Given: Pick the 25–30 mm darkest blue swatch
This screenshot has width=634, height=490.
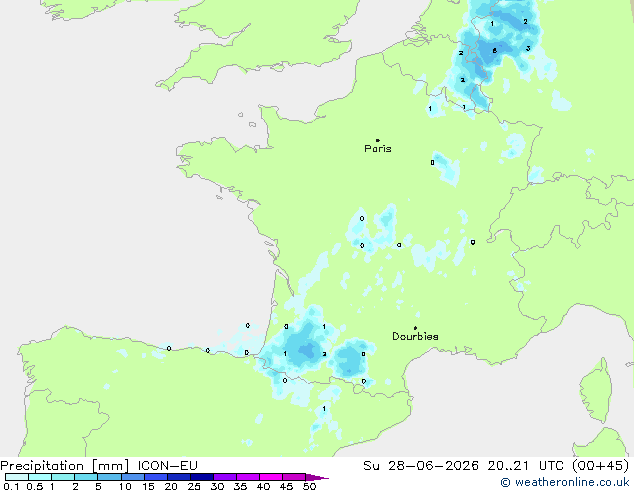Looking at the screenshot, I should [x=202, y=477].
